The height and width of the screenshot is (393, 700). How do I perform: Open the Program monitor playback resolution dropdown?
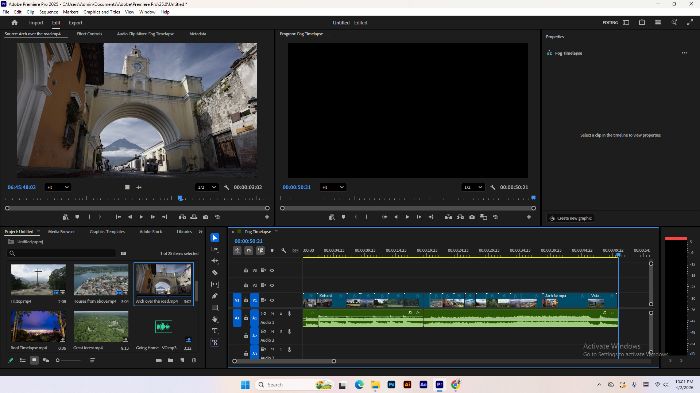point(472,187)
